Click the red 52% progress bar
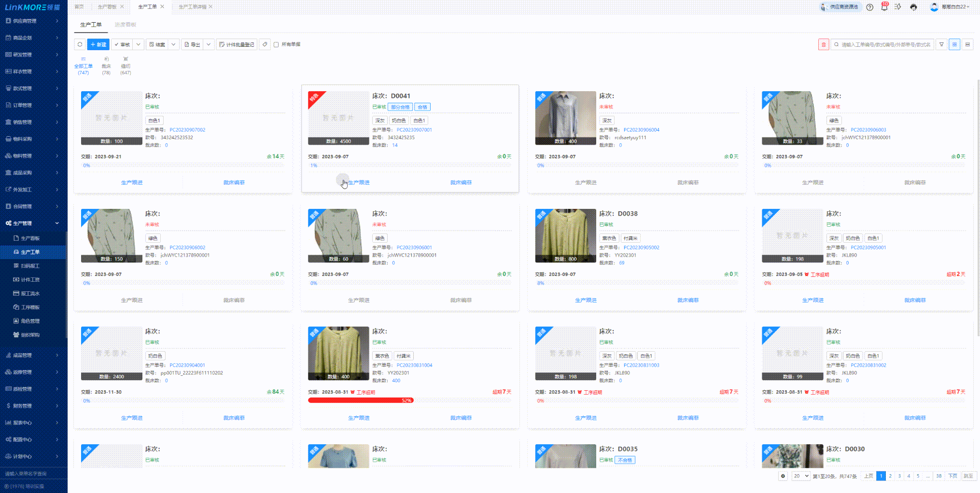 360,400
